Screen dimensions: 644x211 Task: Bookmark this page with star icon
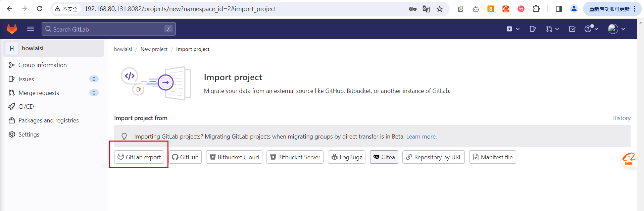(x=440, y=9)
